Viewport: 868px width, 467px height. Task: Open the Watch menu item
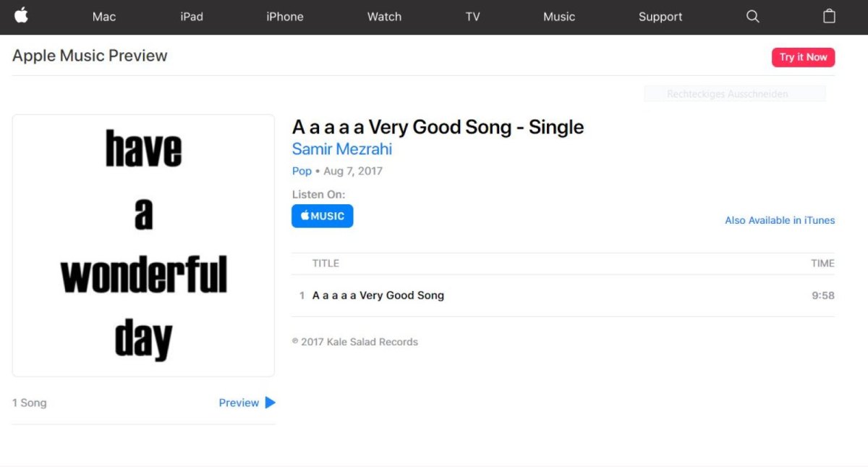pos(384,17)
